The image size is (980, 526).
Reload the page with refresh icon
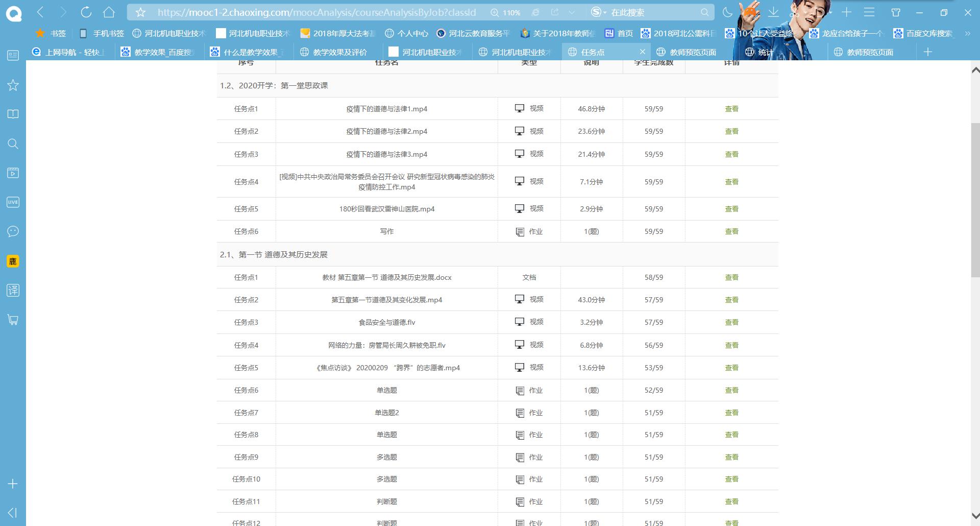86,12
